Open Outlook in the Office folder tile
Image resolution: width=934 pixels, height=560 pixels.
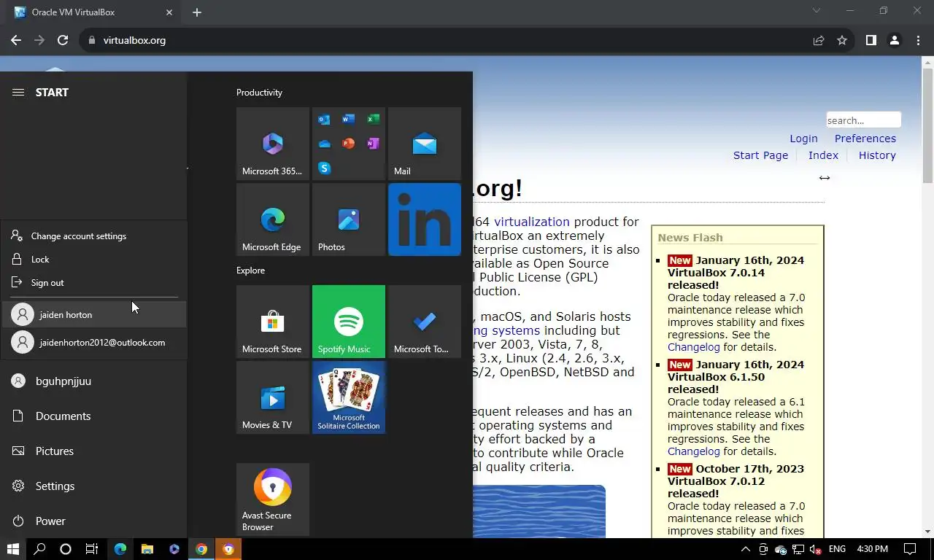(x=325, y=120)
